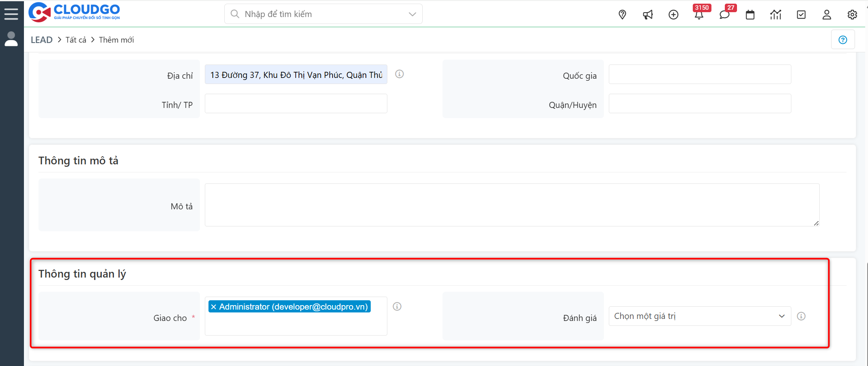Open the hamburger menu in sidebar

tap(11, 13)
